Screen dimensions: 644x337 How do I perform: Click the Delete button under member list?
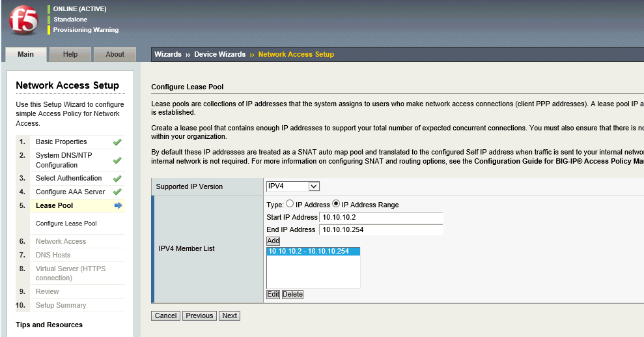pyautogui.click(x=292, y=295)
